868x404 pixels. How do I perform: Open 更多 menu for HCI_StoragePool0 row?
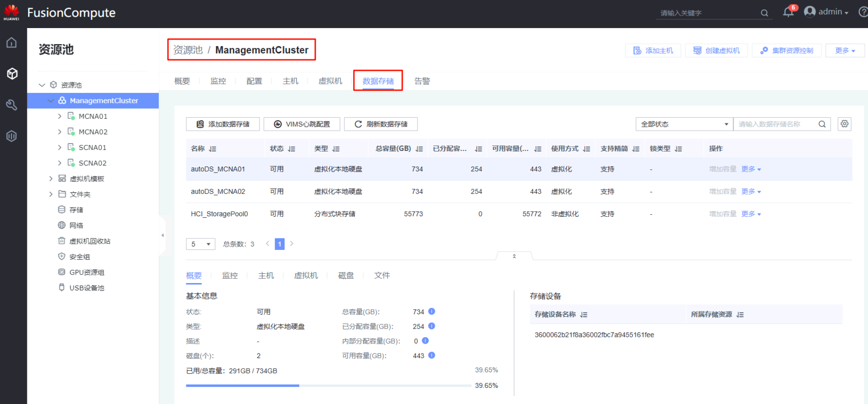pos(751,214)
